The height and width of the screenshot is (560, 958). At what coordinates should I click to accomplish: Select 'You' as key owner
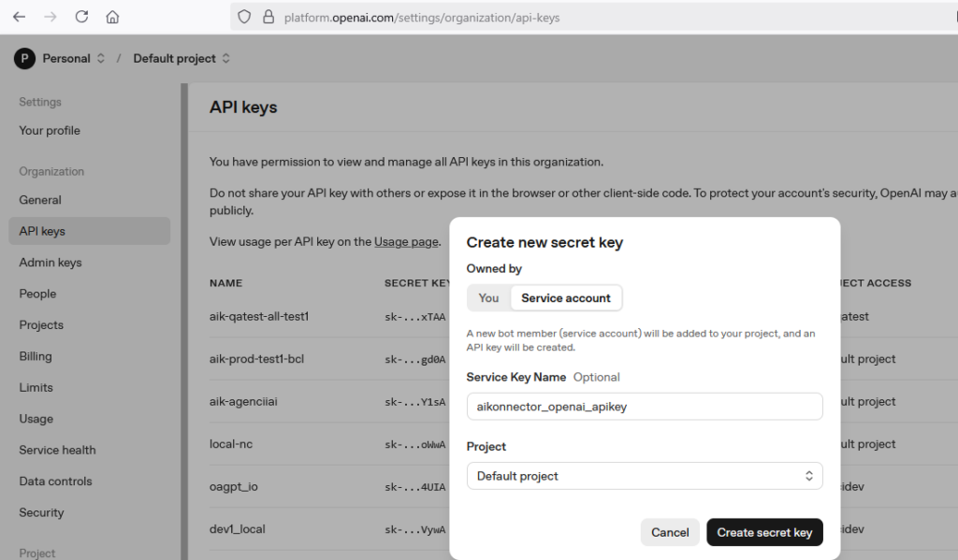click(x=488, y=298)
